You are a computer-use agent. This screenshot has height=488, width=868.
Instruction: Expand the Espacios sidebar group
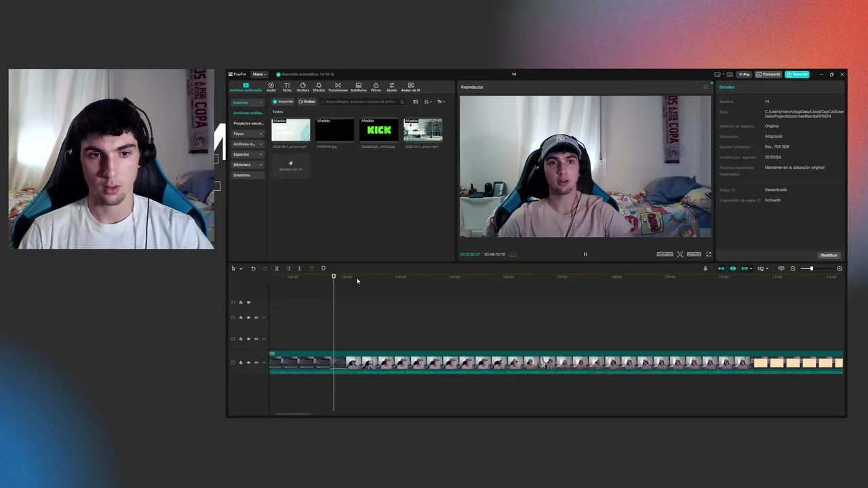(x=248, y=155)
